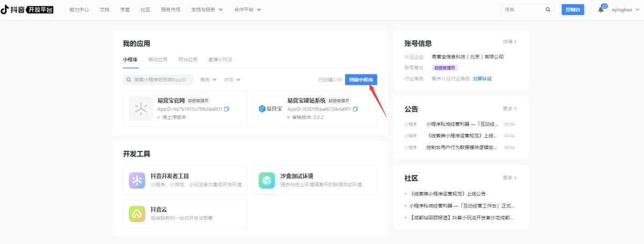This screenshot has width=644, height=244.
Task: Open 抖音云 title
Action: (x=159, y=209)
